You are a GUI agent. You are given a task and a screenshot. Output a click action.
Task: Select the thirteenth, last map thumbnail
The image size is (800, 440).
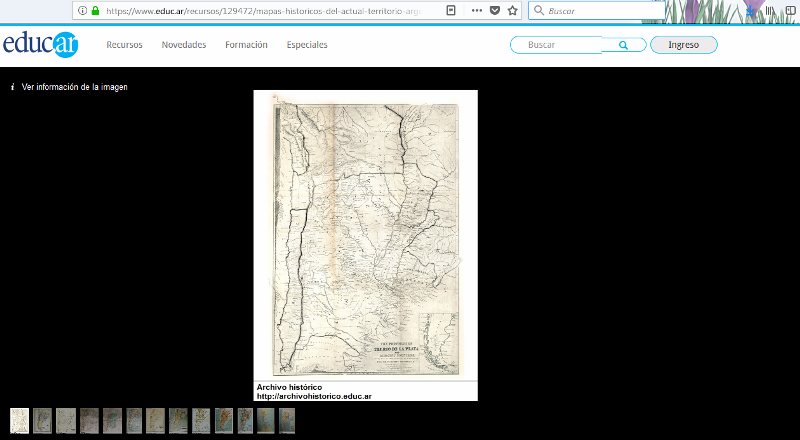pyautogui.click(x=287, y=421)
